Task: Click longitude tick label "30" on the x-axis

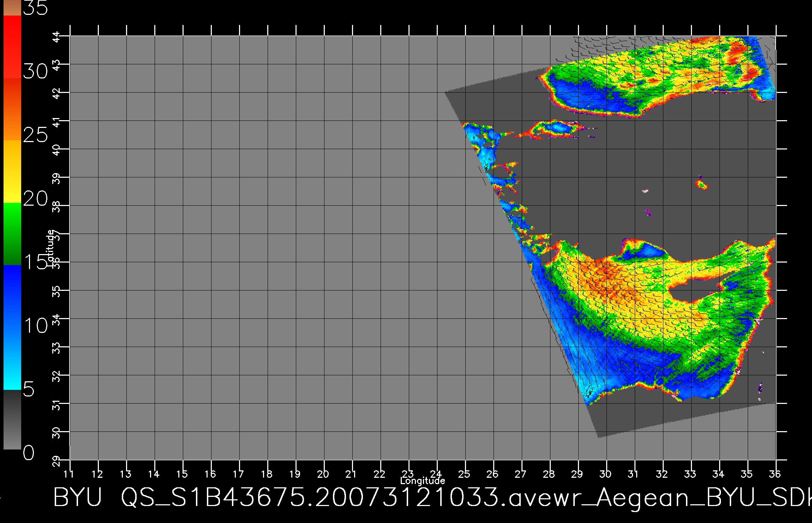Action: 605,474
